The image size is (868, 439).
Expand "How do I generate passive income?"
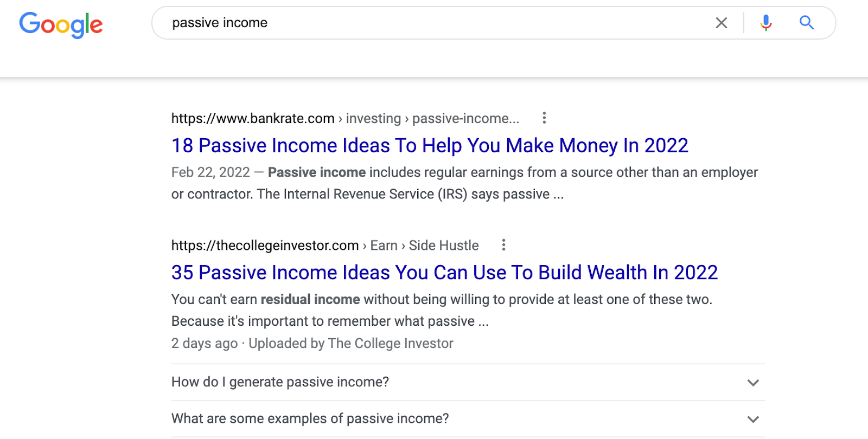coord(468,382)
